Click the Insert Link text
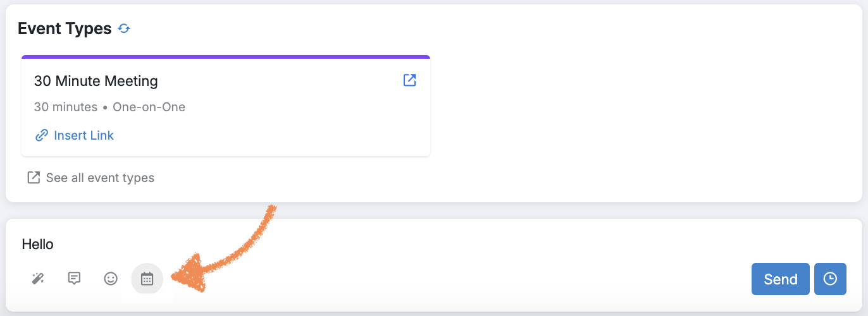Image resolution: width=868 pixels, height=316 pixels. coord(84,135)
